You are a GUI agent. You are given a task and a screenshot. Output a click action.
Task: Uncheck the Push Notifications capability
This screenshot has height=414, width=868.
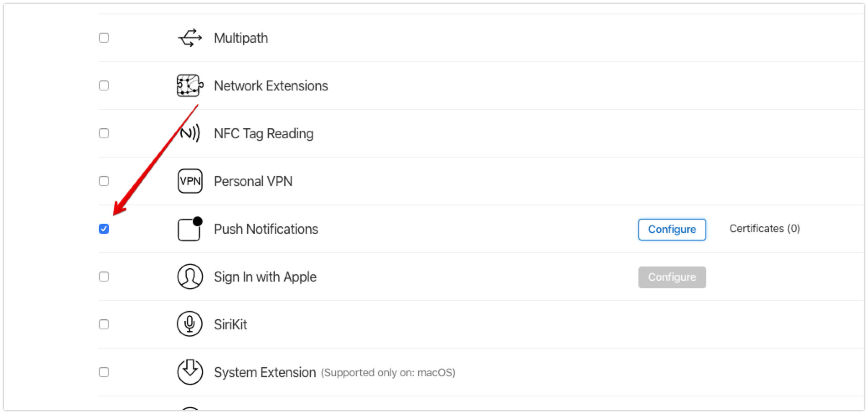104,229
